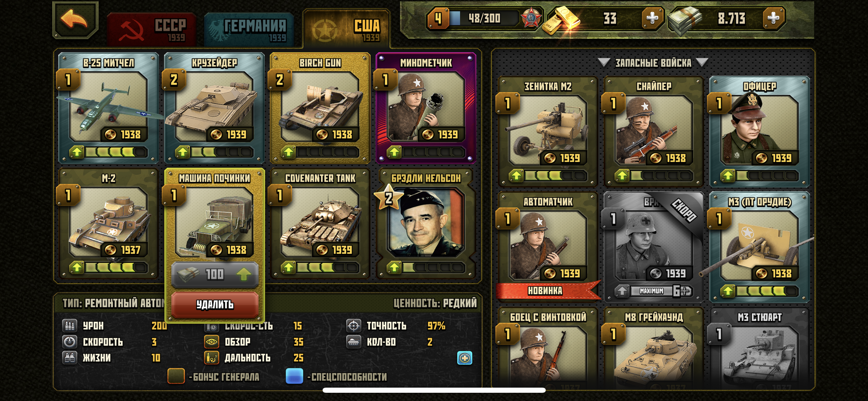Click upgrade arrow on Офицер card

728,176
